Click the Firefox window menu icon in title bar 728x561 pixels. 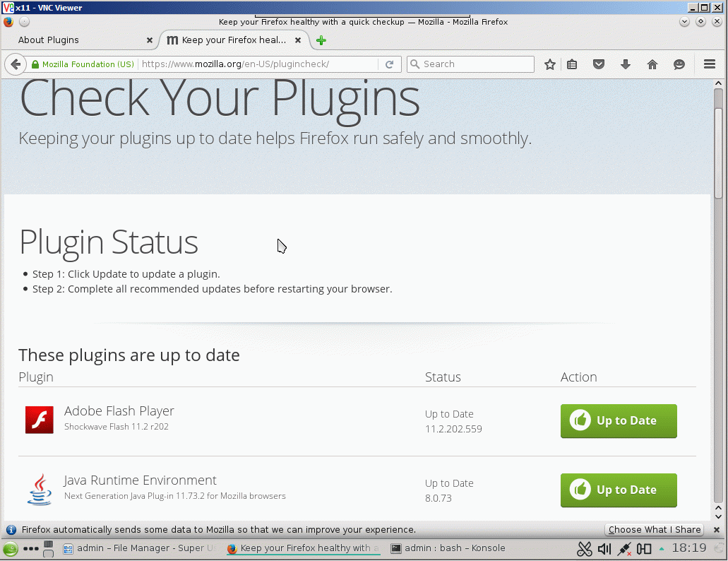(x=8, y=22)
